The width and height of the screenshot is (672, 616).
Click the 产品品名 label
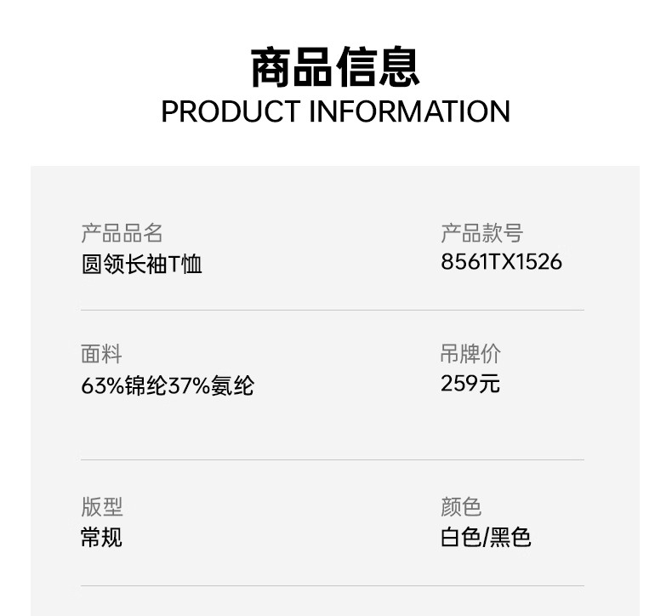coord(122,233)
